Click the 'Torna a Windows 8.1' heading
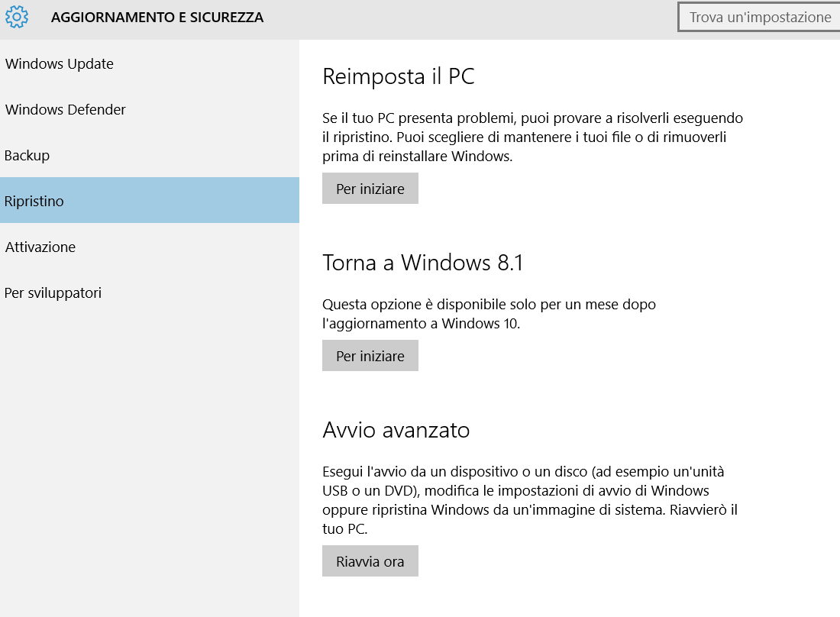This screenshot has width=840, height=617. [x=423, y=263]
